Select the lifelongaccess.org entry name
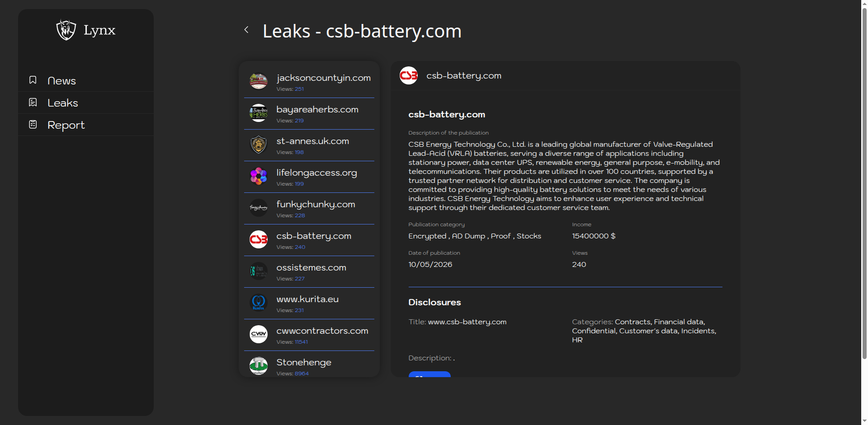This screenshot has width=868, height=425. (x=317, y=173)
